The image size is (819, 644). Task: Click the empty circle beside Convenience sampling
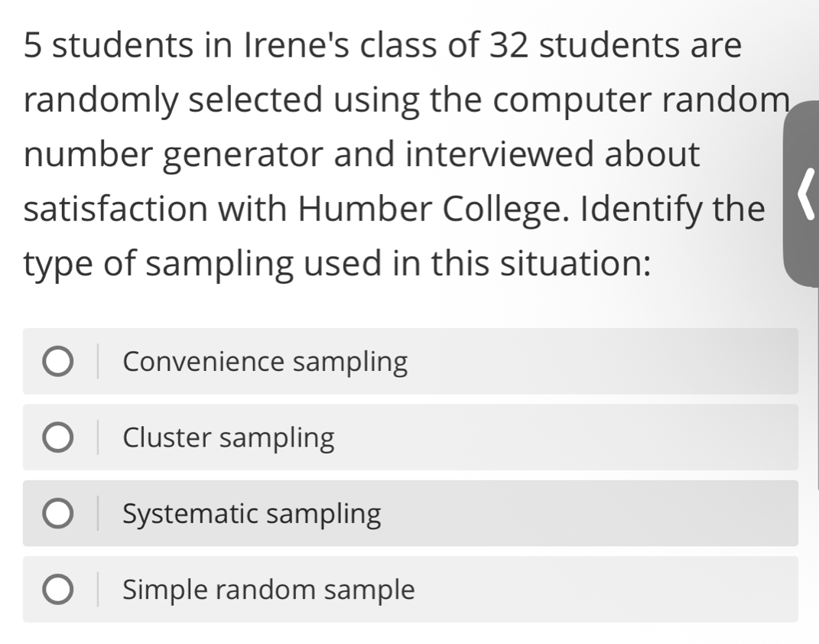point(57,361)
